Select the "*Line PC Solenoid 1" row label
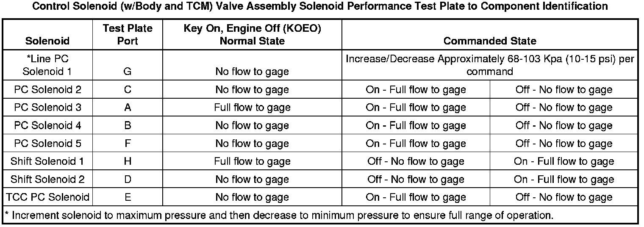 click(x=47, y=65)
